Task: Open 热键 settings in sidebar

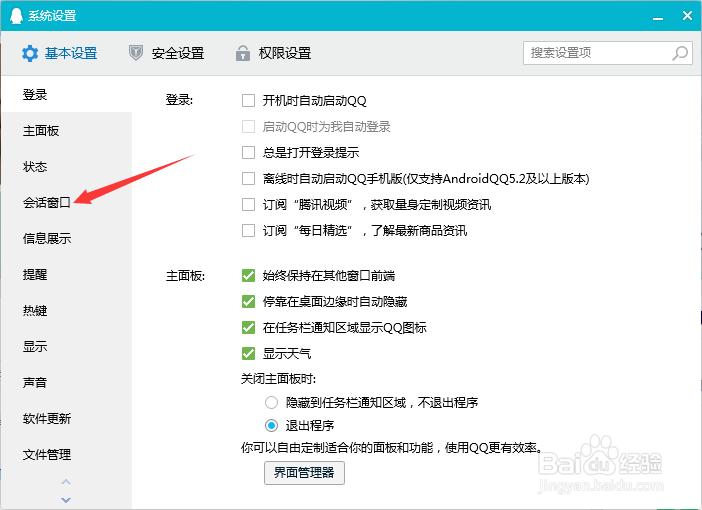Action: click(66, 310)
